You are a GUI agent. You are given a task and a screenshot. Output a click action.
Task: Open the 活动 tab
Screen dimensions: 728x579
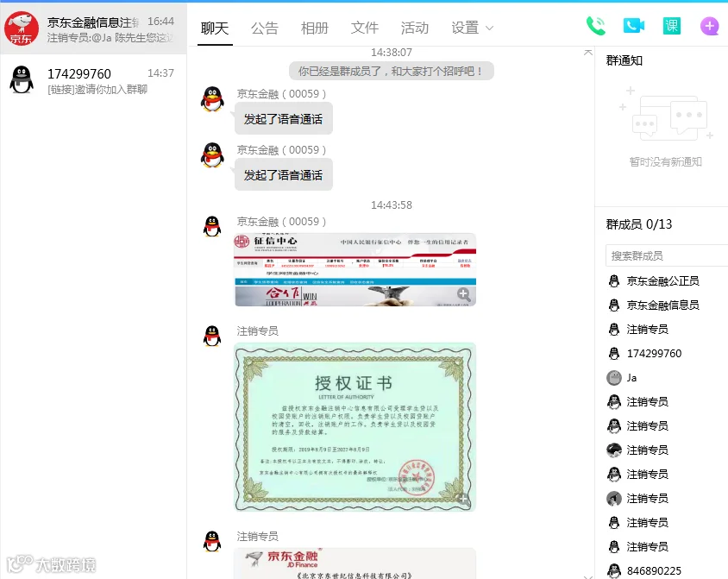coord(415,28)
